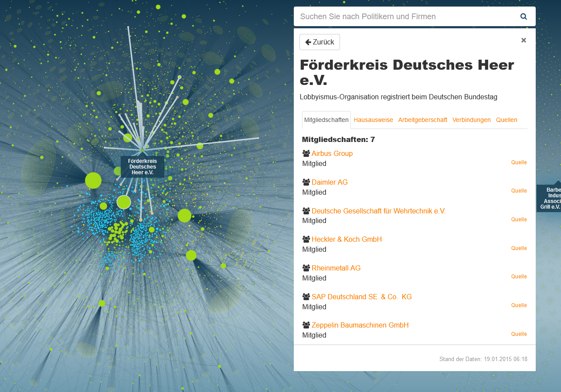This screenshot has width=561, height=392.
Task: Open Deutsche Gesellschaft für Wehrtechnik e.V. link
Action: [x=379, y=211]
